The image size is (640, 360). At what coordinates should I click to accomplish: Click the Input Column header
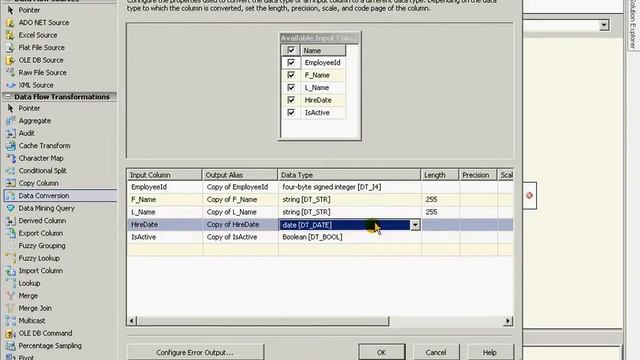(x=164, y=175)
